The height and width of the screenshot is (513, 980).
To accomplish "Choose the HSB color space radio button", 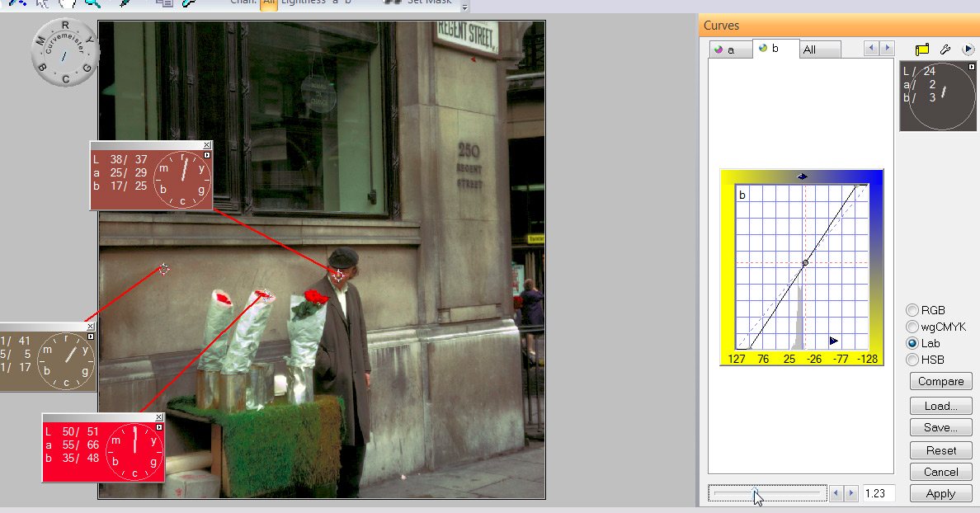I will (x=912, y=360).
